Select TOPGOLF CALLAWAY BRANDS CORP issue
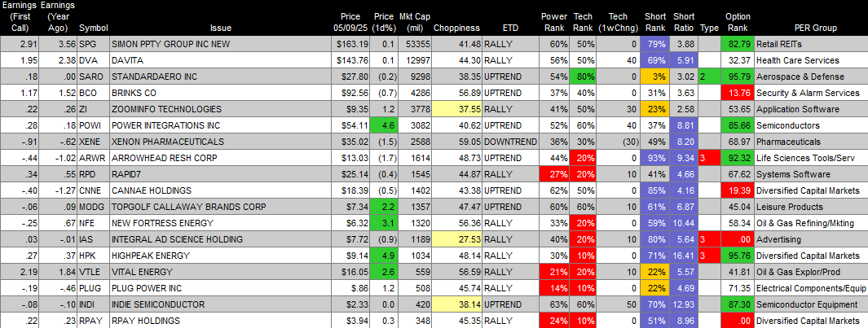Image resolution: width=868 pixels, height=328 pixels. 189,207
